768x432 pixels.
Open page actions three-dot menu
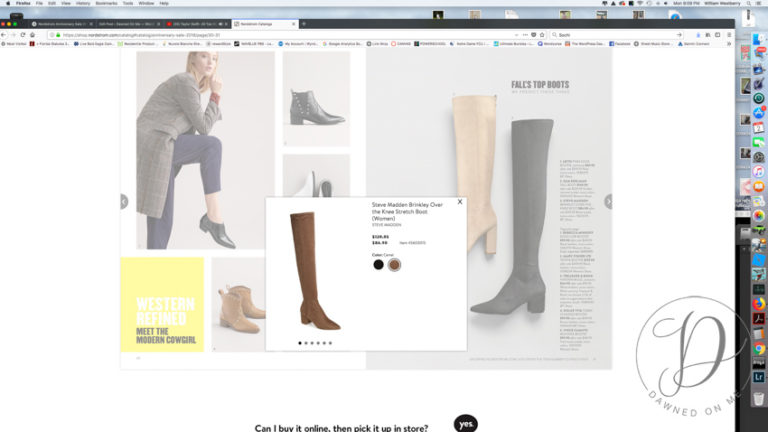(x=525, y=35)
